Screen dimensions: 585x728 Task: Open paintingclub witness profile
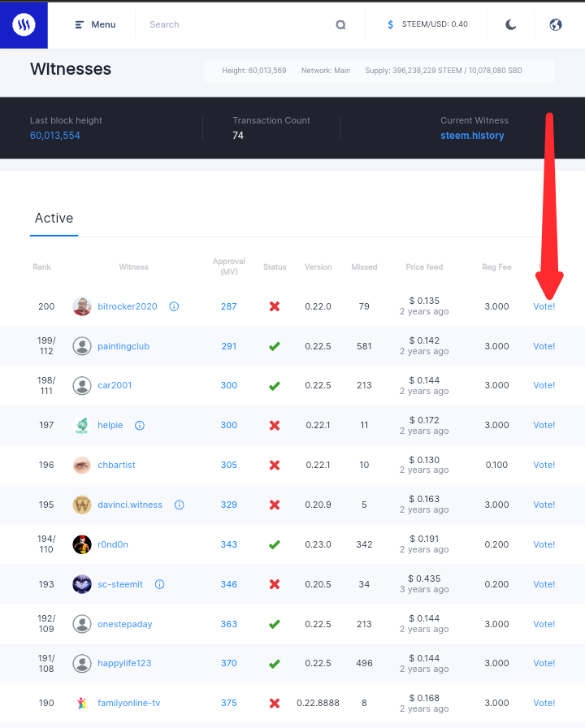(123, 346)
